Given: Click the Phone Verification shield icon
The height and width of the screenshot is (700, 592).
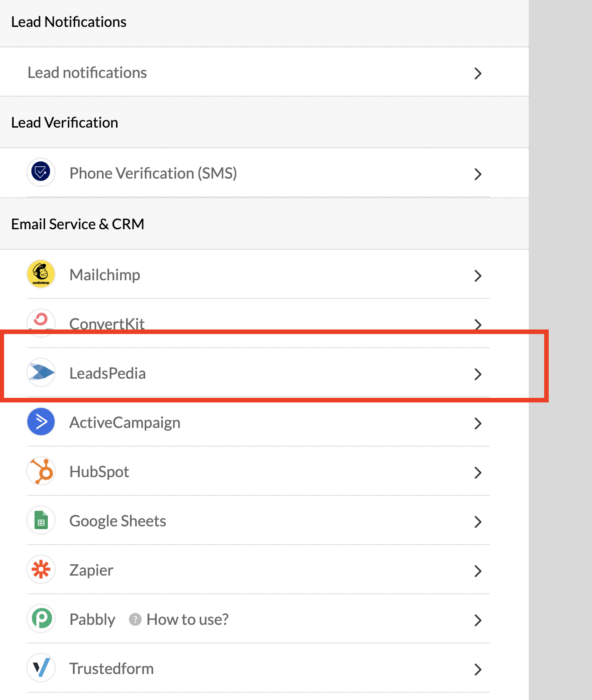Looking at the screenshot, I should click(x=41, y=173).
